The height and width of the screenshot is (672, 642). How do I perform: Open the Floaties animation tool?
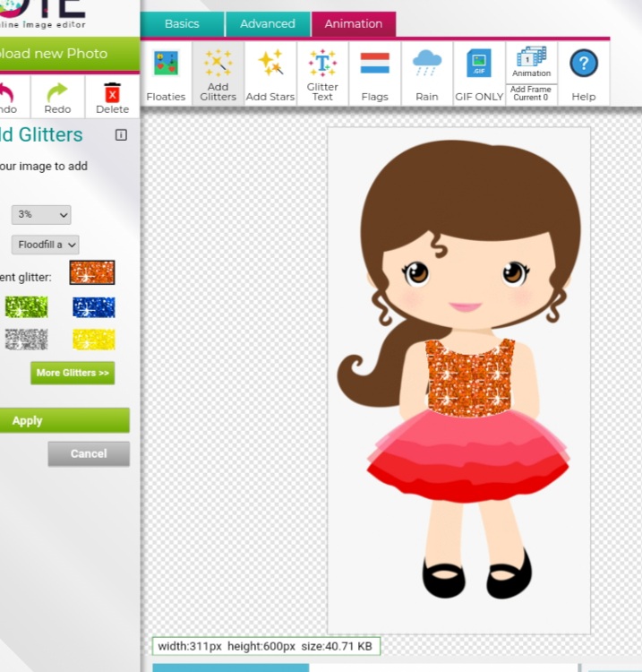click(x=166, y=73)
